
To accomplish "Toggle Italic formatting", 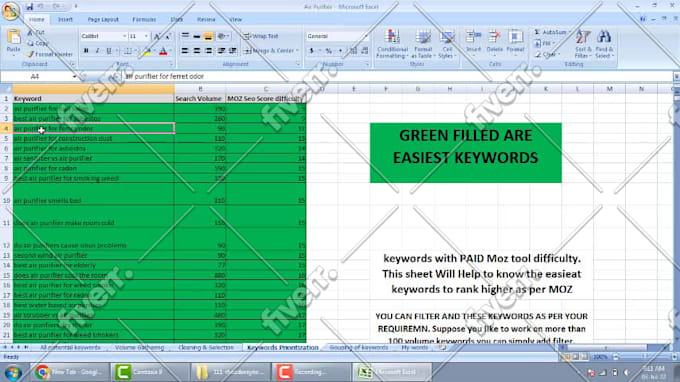I will (x=97, y=51).
